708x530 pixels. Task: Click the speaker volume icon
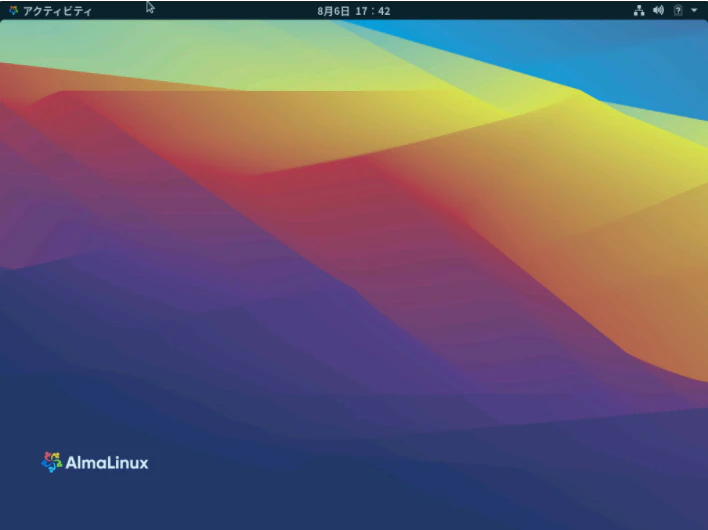[x=658, y=10]
